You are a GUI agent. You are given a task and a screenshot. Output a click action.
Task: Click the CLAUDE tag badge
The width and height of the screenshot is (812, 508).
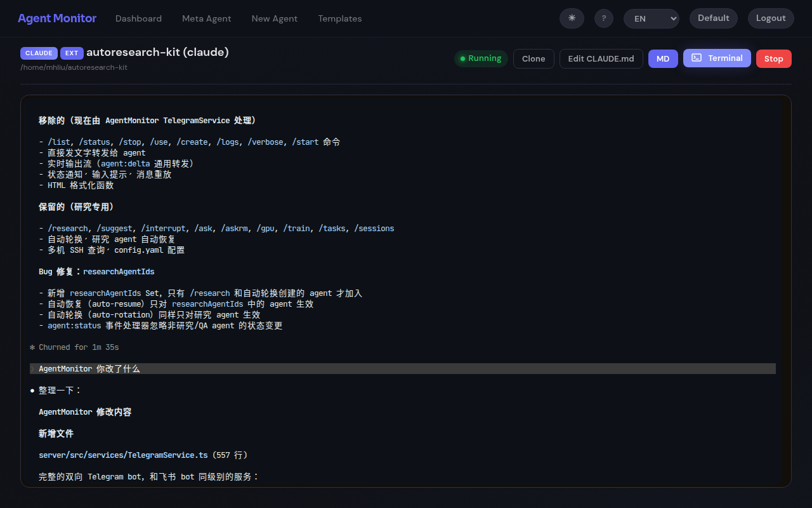click(x=39, y=53)
